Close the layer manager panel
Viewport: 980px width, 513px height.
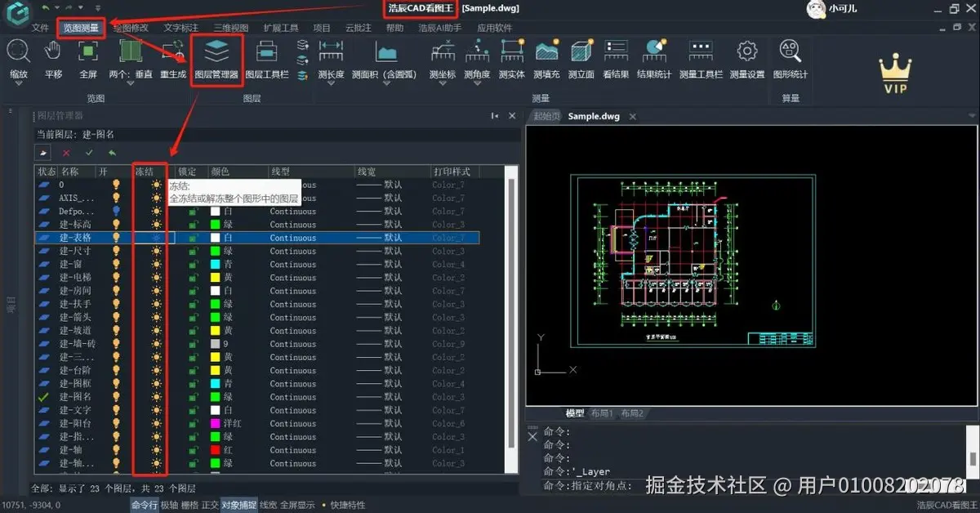(511, 117)
